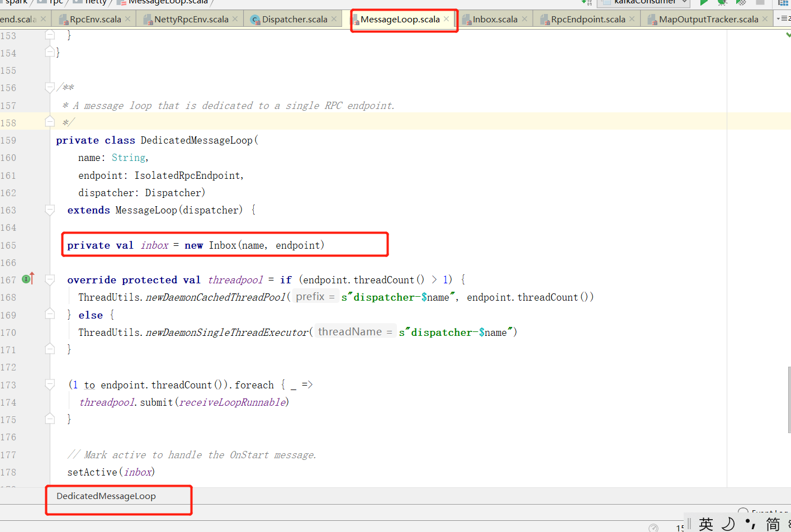Click the comment text on line 157
The image size is (791, 532).
coord(228,106)
